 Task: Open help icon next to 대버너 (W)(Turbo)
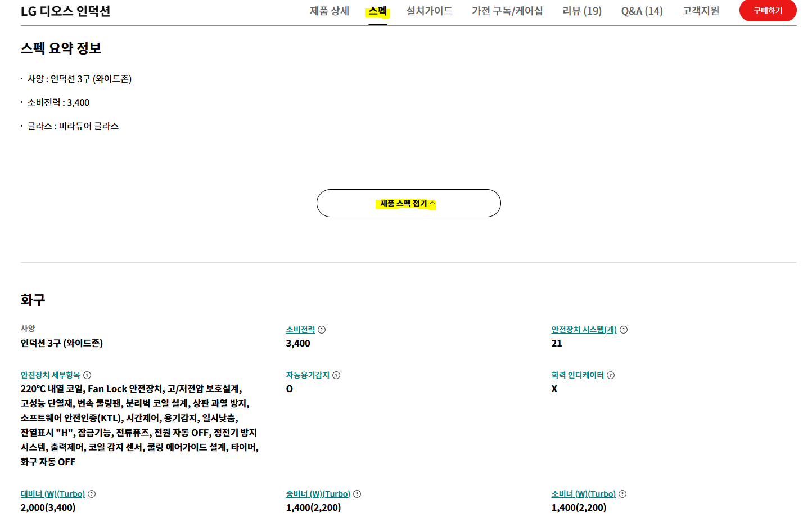92,494
